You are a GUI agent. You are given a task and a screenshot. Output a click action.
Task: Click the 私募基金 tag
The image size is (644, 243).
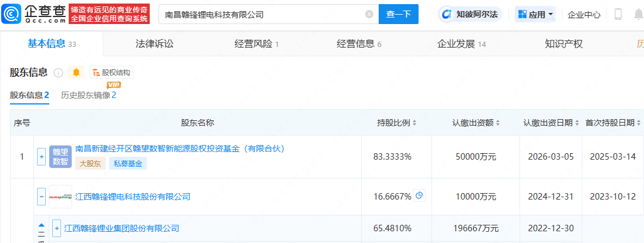click(127, 163)
